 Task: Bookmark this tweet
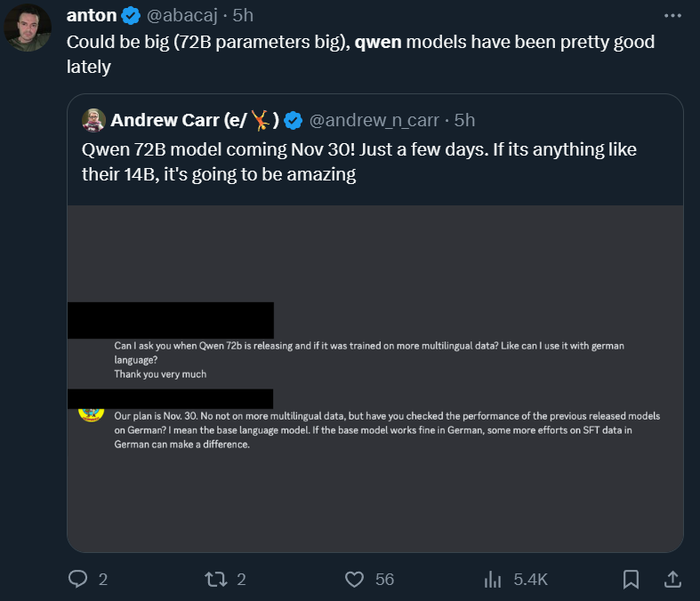(x=631, y=579)
